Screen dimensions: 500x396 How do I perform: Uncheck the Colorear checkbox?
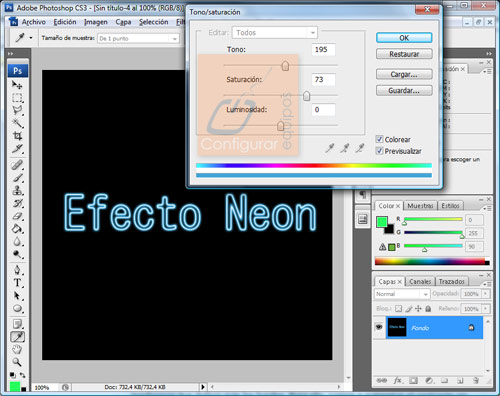click(x=379, y=139)
